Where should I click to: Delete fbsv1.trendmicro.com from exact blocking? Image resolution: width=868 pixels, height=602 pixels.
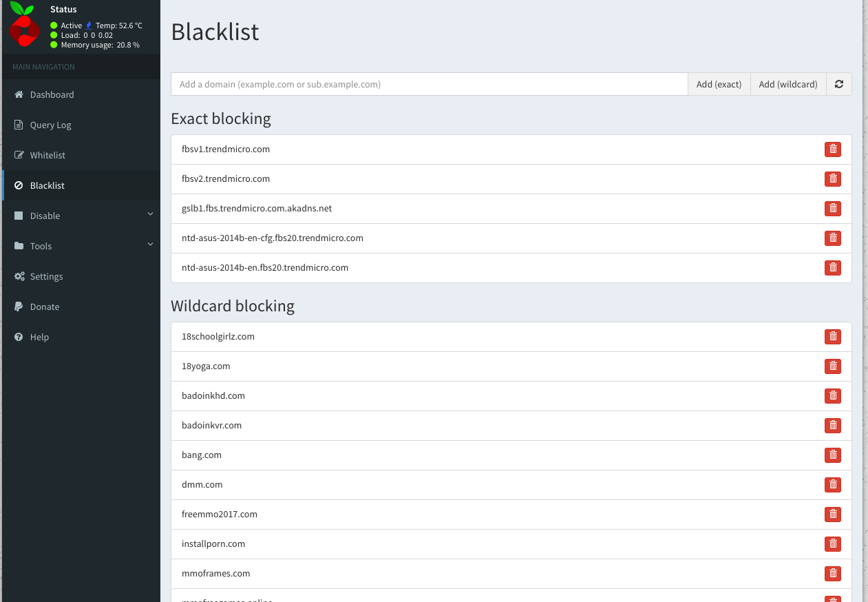coord(833,149)
